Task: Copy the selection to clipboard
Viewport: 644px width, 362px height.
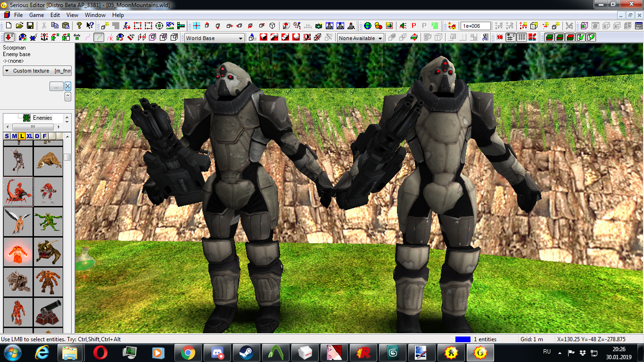Action: click(x=55, y=25)
